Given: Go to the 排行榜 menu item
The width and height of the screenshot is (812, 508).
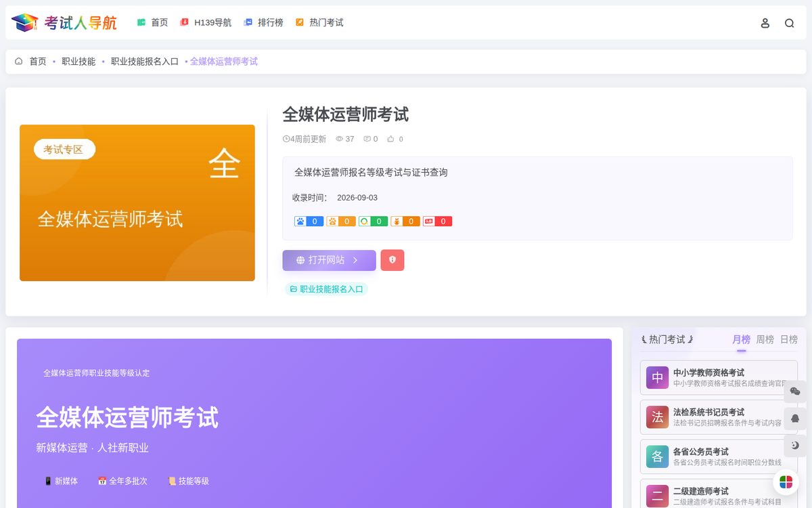Looking at the screenshot, I should (x=263, y=22).
